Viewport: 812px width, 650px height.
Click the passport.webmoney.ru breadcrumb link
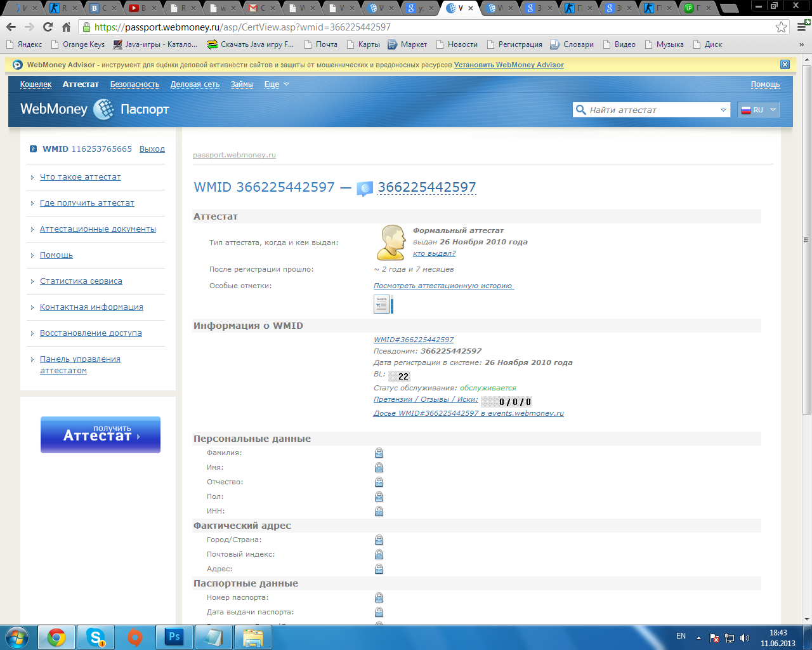pos(234,155)
